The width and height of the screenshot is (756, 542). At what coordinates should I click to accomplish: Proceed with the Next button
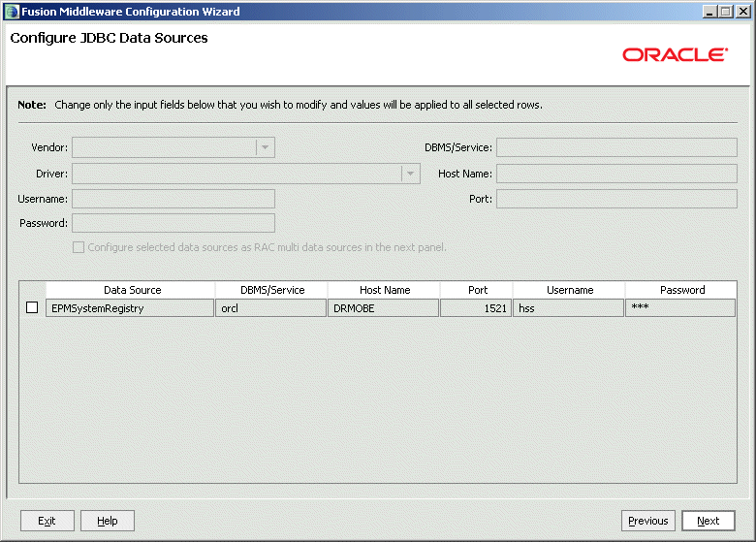(x=709, y=521)
